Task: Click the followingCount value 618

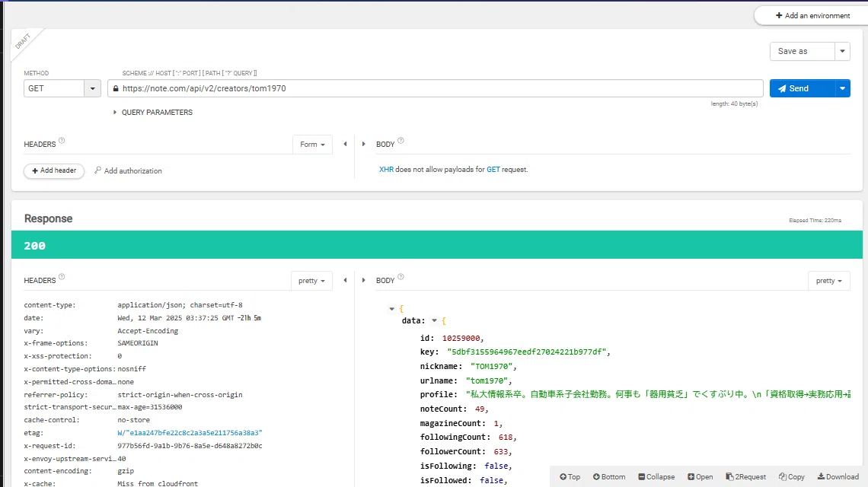Action: pos(507,438)
